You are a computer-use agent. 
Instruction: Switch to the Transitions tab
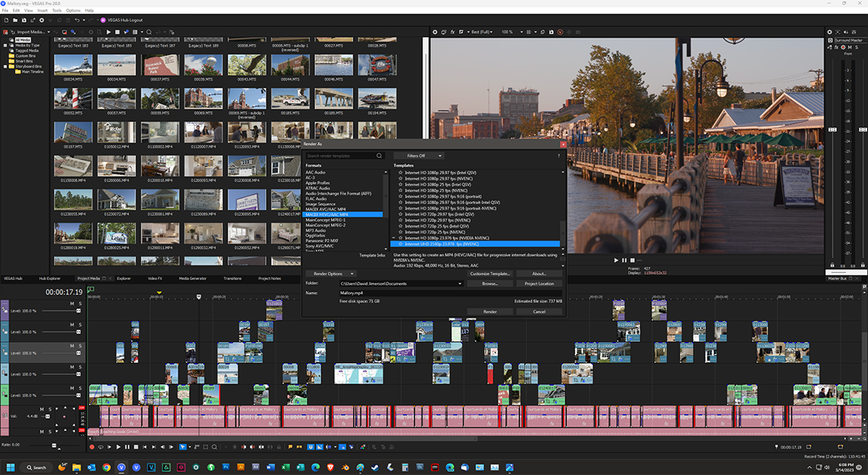click(x=232, y=279)
